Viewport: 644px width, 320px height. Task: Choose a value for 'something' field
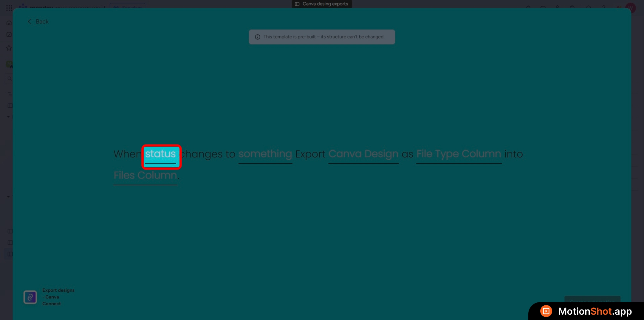pos(265,154)
